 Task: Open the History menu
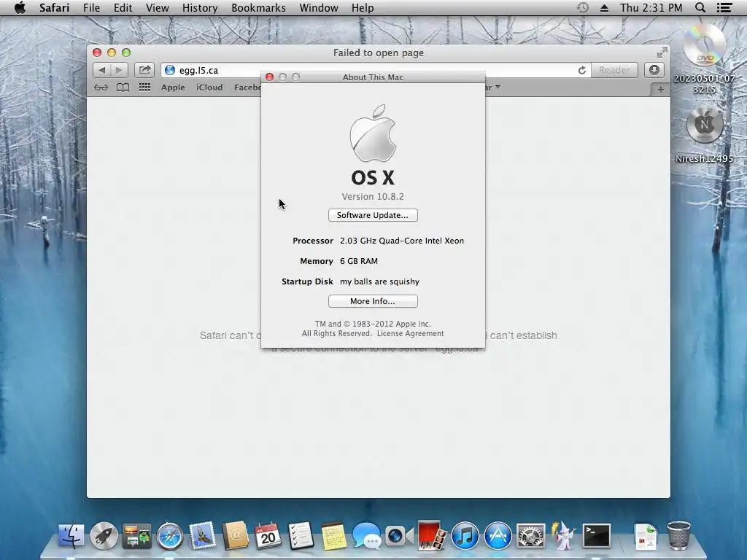[200, 7]
